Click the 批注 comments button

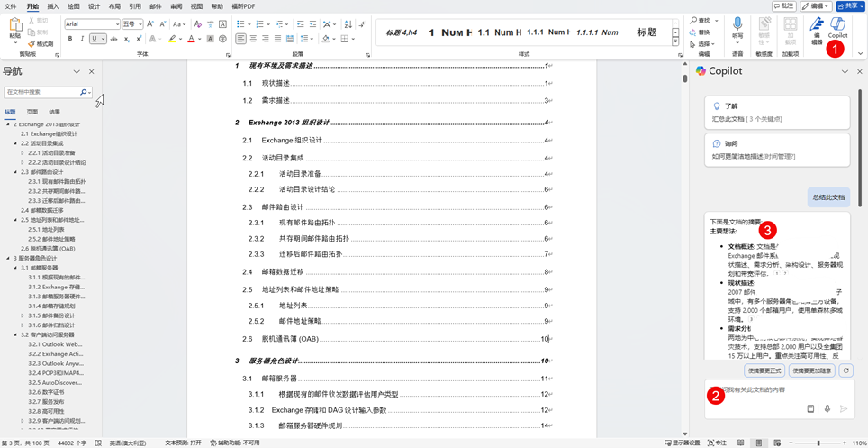pyautogui.click(x=783, y=5)
